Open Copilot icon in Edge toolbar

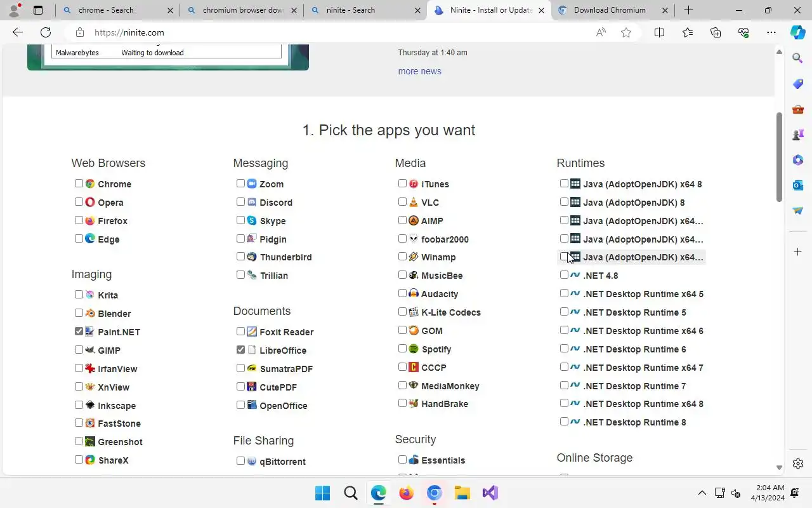797,32
